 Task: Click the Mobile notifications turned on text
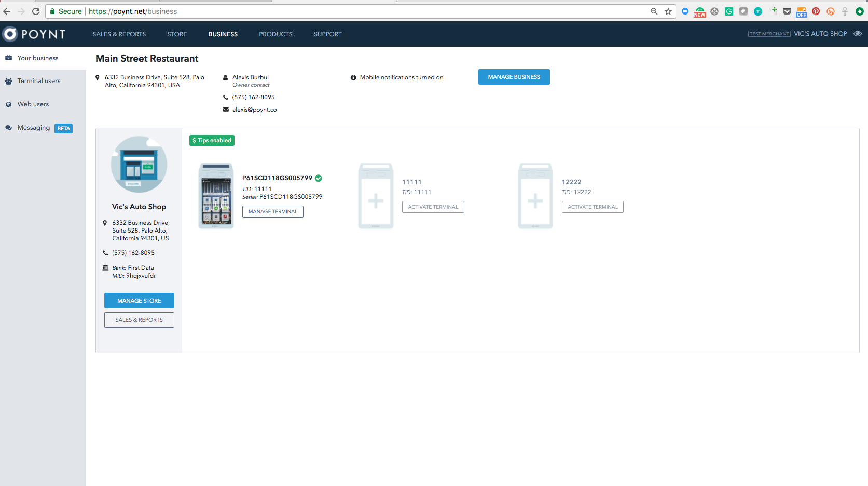pos(402,77)
